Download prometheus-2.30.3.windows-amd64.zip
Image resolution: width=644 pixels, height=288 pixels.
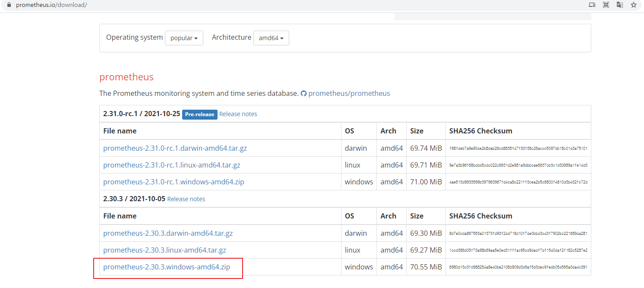tap(167, 267)
